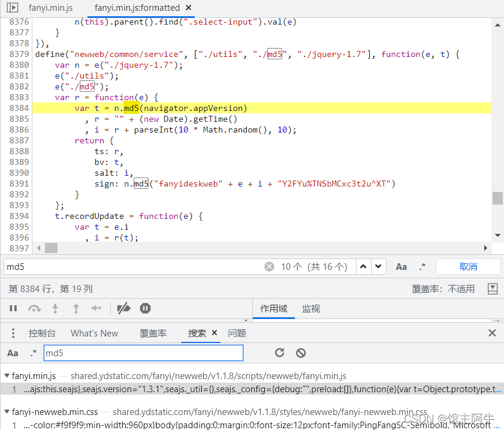Click the horizontal scroll left arrow

click(x=39, y=248)
